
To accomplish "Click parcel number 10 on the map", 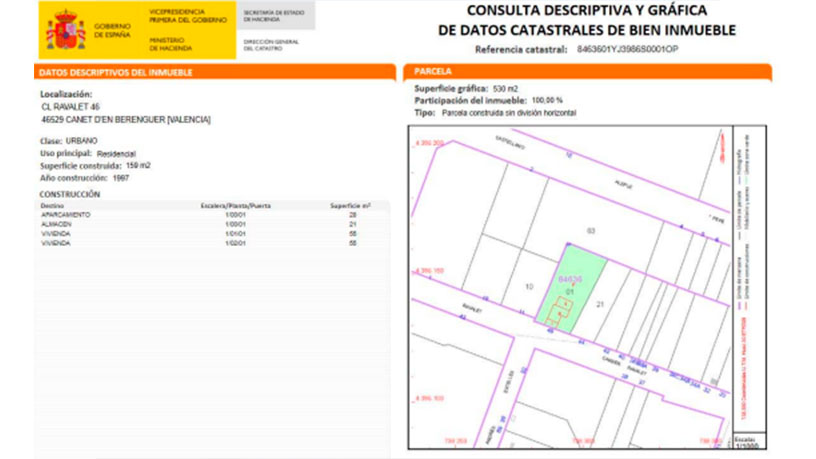I will click(529, 287).
